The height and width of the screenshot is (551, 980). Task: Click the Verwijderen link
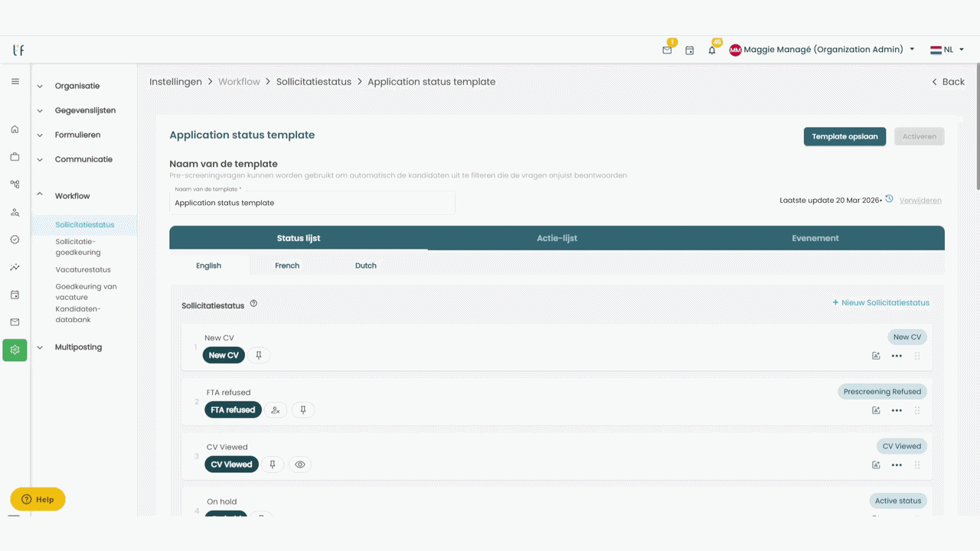point(920,201)
